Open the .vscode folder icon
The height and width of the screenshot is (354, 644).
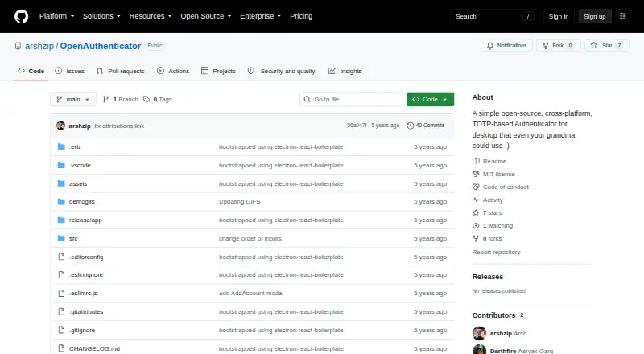coord(61,165)
